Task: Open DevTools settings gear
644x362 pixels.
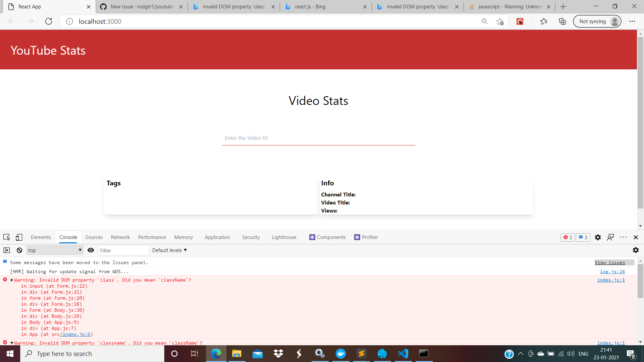Action: pyautogui.click(x=598, y=237)
